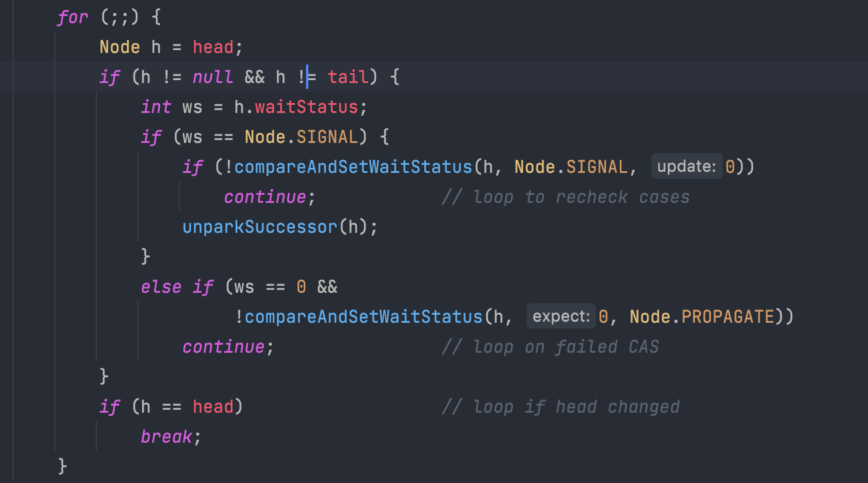Click 'else if' keywords

pyautogui.click(x=177, y=287)
